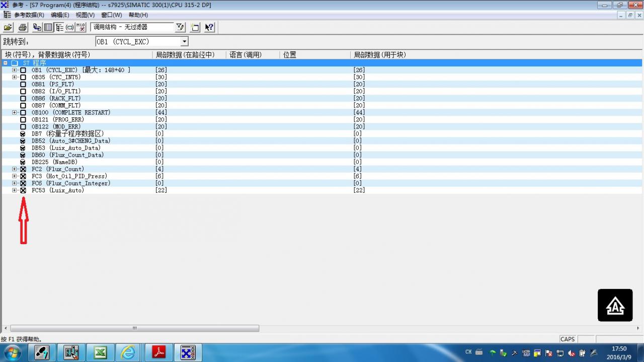Click the filter funnel toolbar icon
The image size is (644, 362).
pyautogui.click(x=180, y=27)
